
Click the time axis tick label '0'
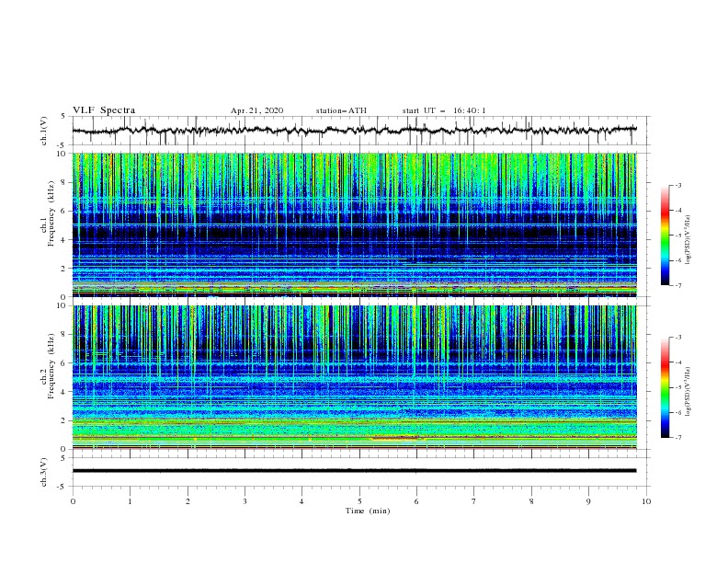(73, 501)
